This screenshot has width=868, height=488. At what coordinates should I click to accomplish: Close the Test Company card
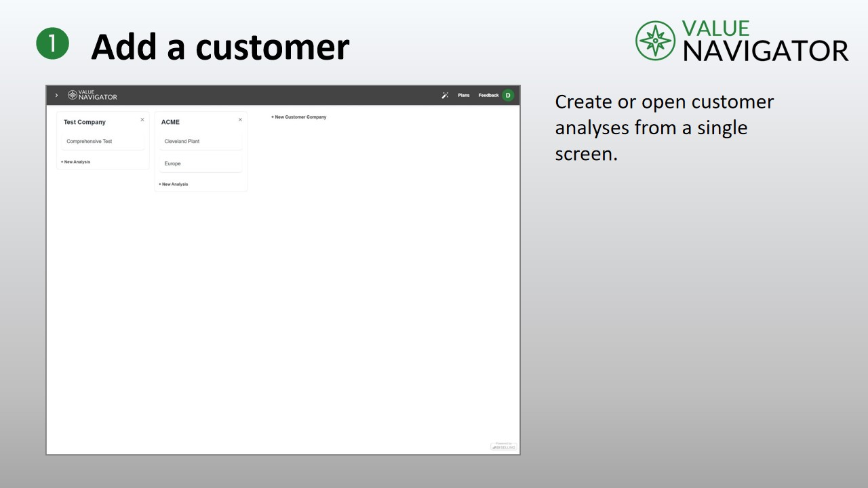coord(142,120)
